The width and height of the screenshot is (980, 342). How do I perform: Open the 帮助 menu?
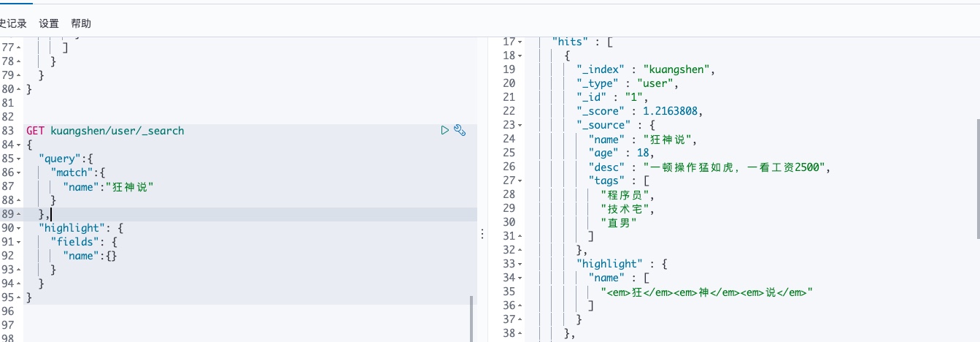81,23
